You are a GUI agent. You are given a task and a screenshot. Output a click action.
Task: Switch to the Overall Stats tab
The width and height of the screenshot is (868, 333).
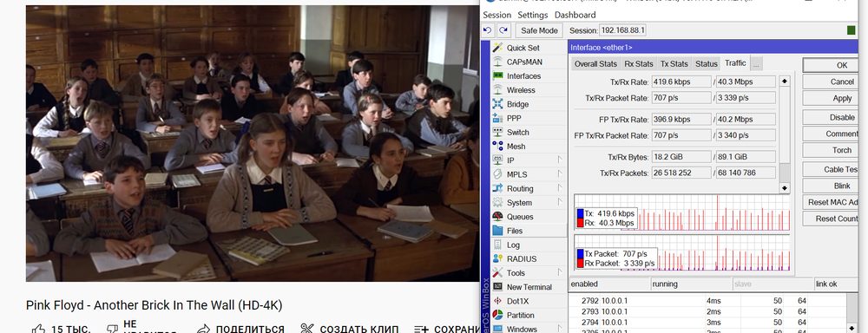595,63
